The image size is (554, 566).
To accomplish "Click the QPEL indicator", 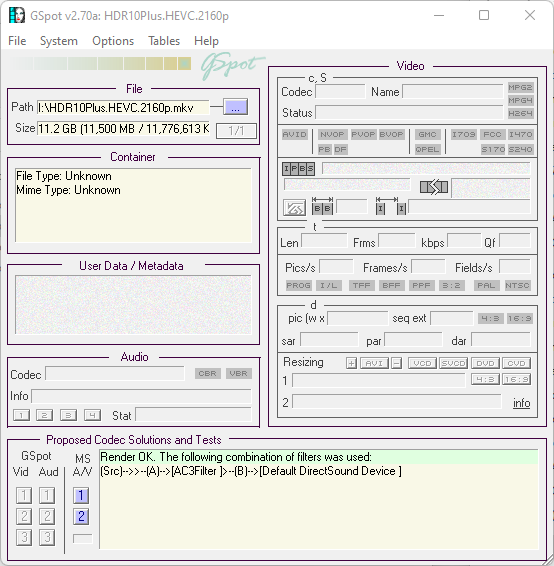I will pos(427,149).
